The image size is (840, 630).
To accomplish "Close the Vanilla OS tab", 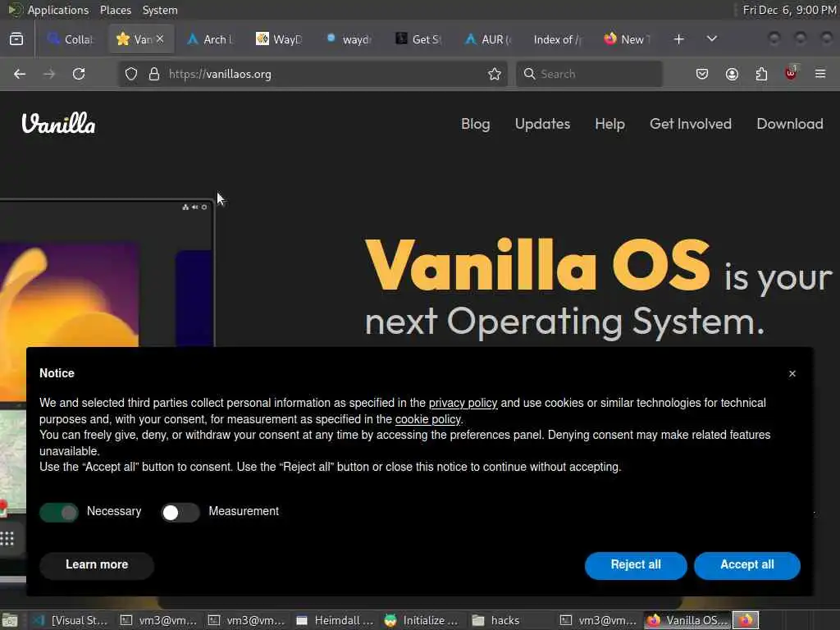I will point(160,39).
